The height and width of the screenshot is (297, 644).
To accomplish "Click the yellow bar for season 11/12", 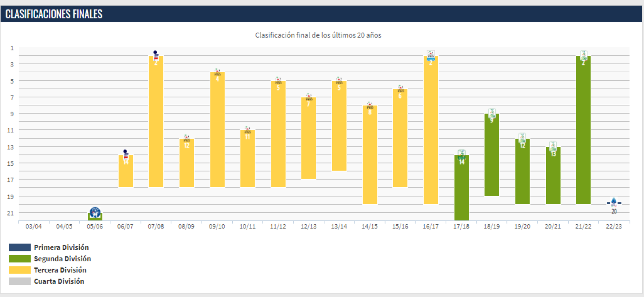I will coord(278,134).
